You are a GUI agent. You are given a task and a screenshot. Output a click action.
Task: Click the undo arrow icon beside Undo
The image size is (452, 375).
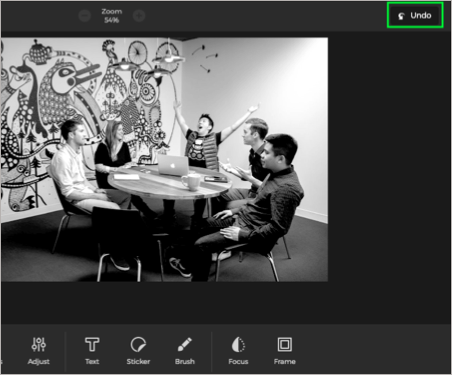pyautogui.click(x=402, y=16)
